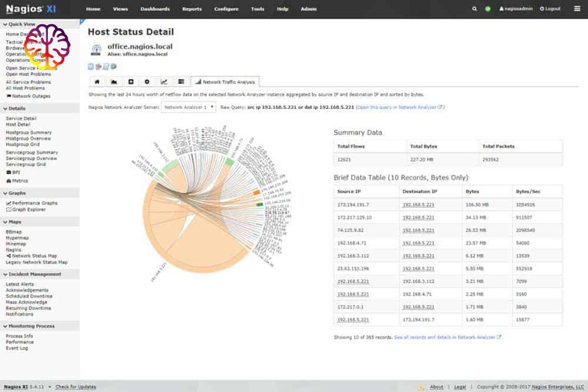This screenshot has width=588, height=392.
Task: Open Servicegroup Grid in sidebar
Action: tap(26, 165)
